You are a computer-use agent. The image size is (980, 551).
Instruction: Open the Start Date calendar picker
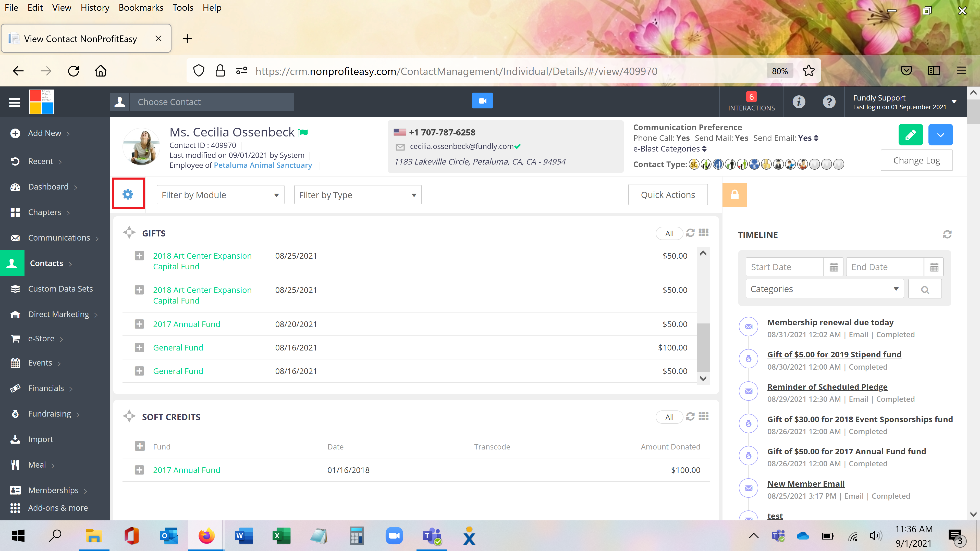pyautogui.click(x=834, y=267)
